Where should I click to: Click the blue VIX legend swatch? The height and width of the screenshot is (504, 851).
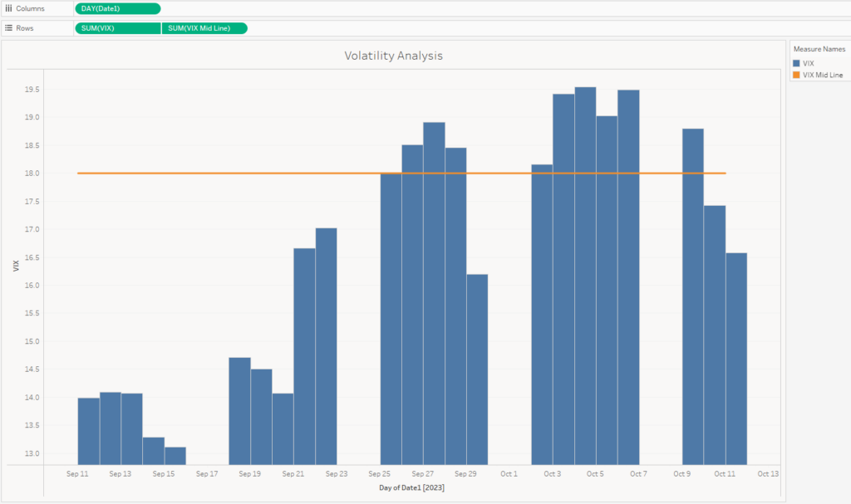coord(795,62)
